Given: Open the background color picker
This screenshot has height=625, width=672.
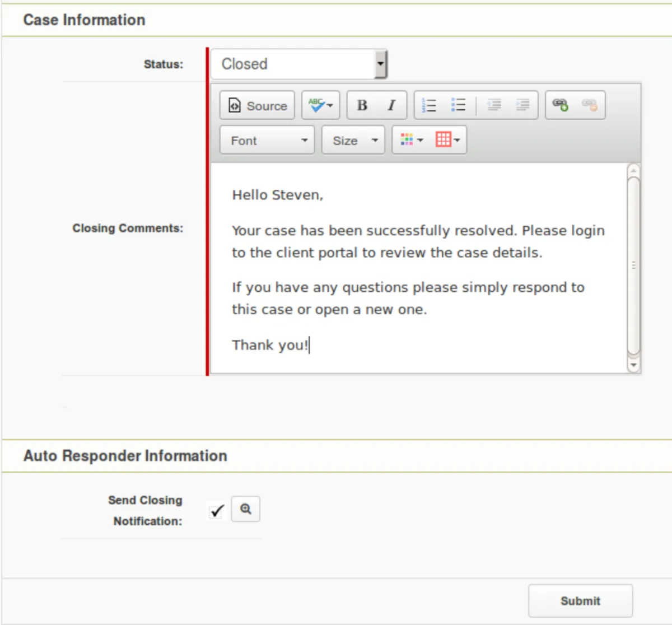Looking at the screenshot, I should click(x=447, y=140).
